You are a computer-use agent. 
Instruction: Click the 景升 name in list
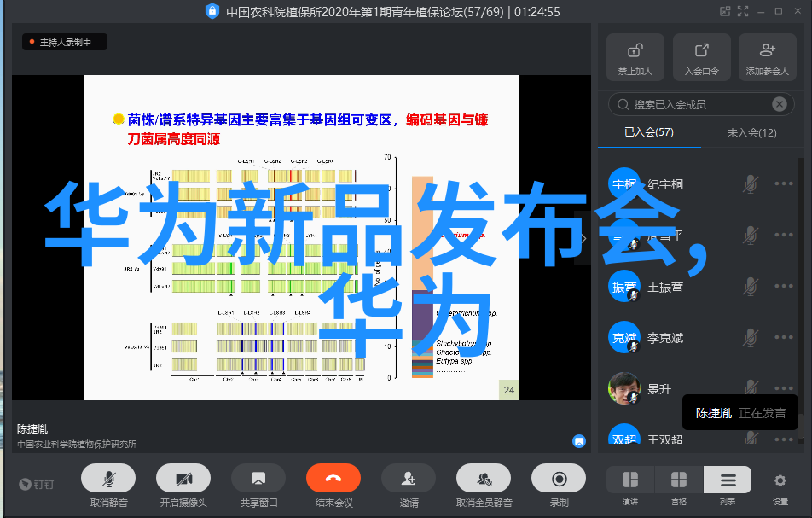coord(659,389)
